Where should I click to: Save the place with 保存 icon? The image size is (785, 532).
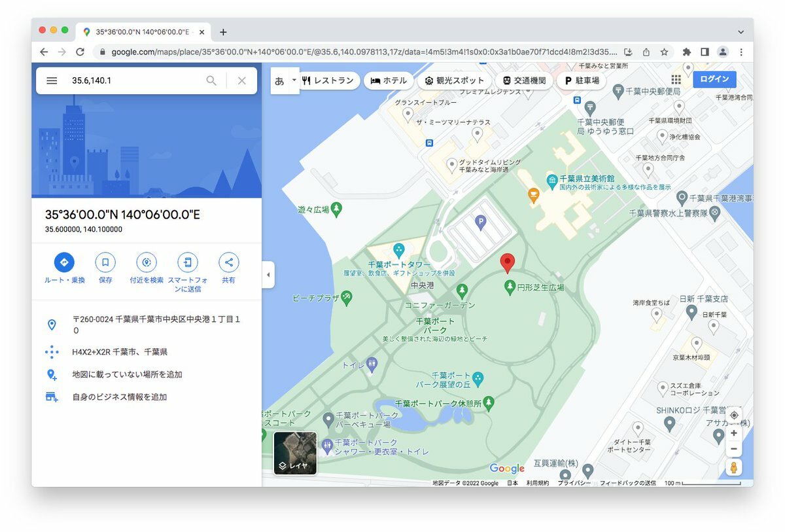pos(105,262)
